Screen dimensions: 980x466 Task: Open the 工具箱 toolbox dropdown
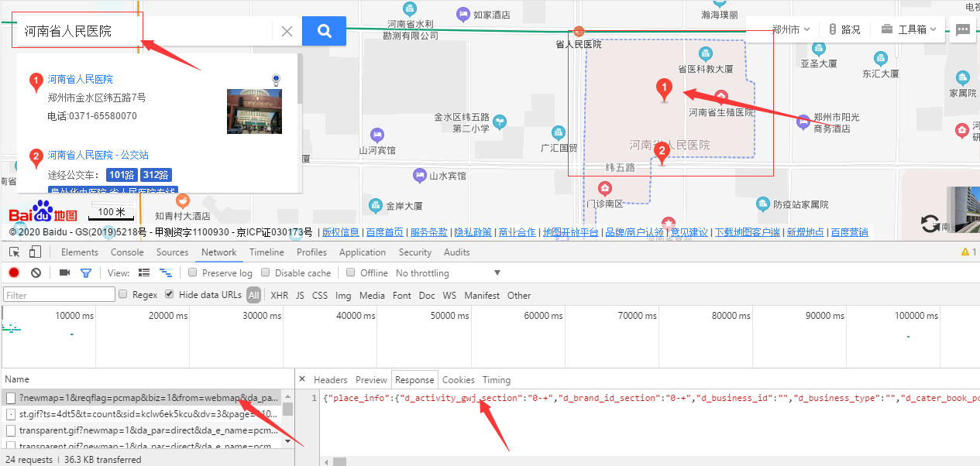pyautogui.click(x=909, y=29)
